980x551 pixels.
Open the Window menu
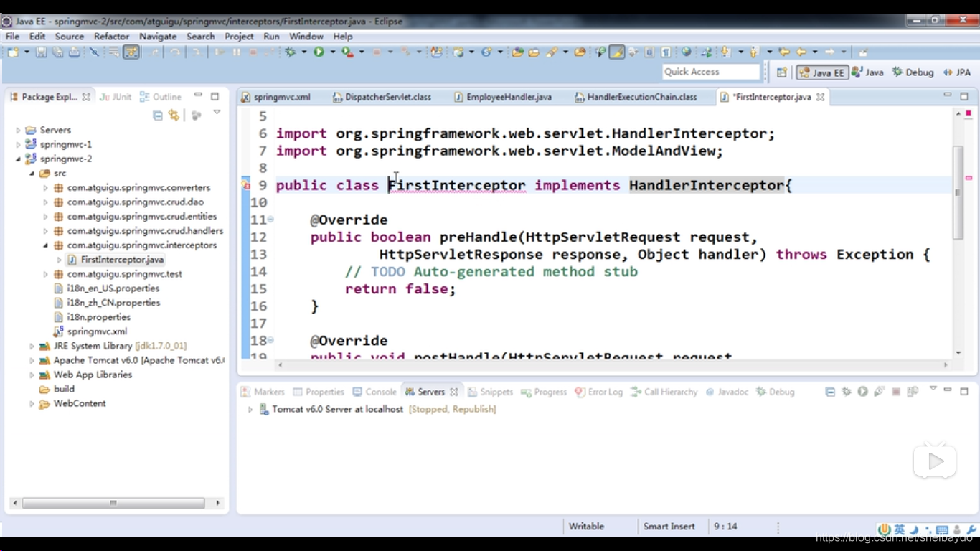(306, 36)
